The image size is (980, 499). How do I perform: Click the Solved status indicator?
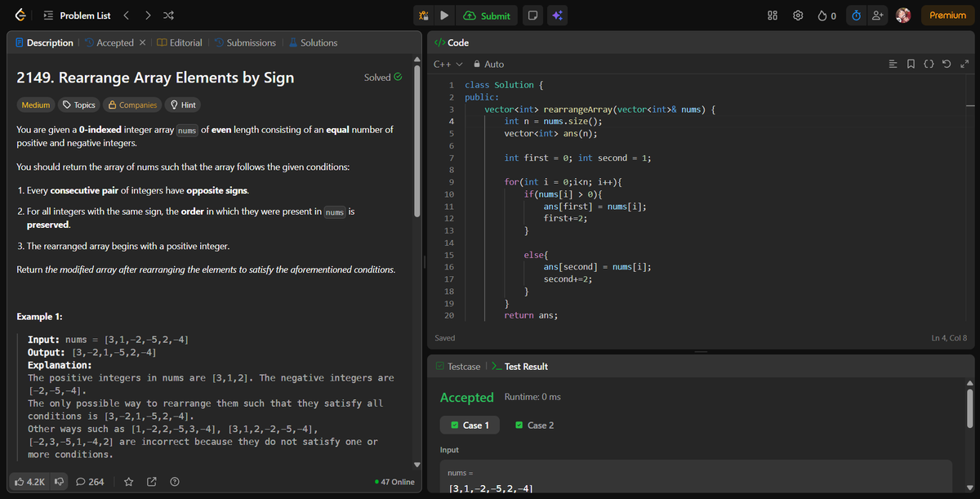pyautogui.click(x=383, y=78)
